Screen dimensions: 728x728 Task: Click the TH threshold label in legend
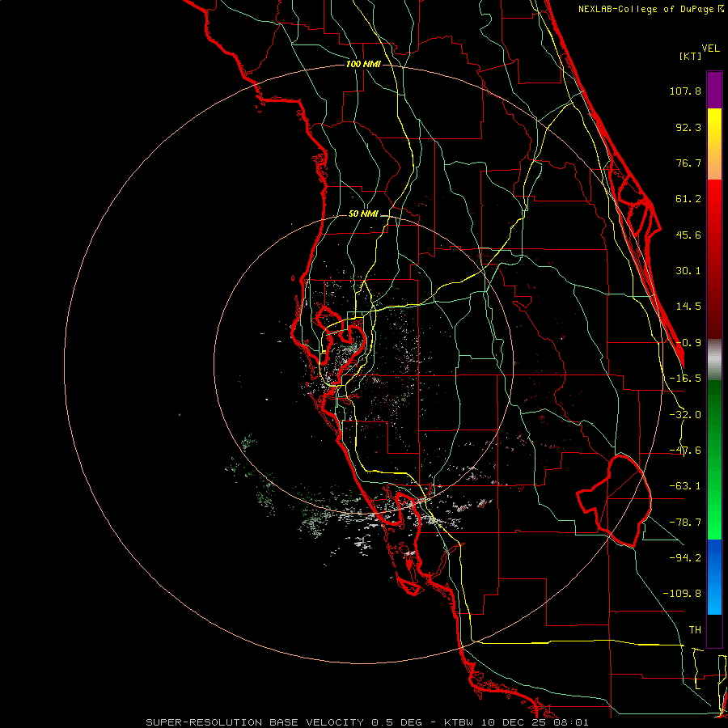[x=695, y=630]
